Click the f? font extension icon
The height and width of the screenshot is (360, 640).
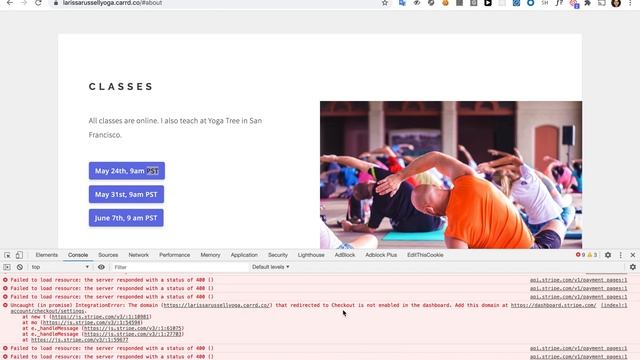559,3
